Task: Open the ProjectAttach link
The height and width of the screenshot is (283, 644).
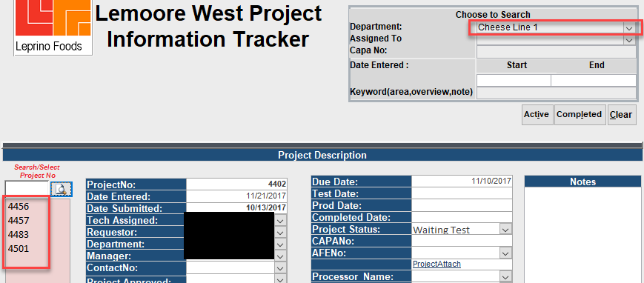Action: [436, 264]
